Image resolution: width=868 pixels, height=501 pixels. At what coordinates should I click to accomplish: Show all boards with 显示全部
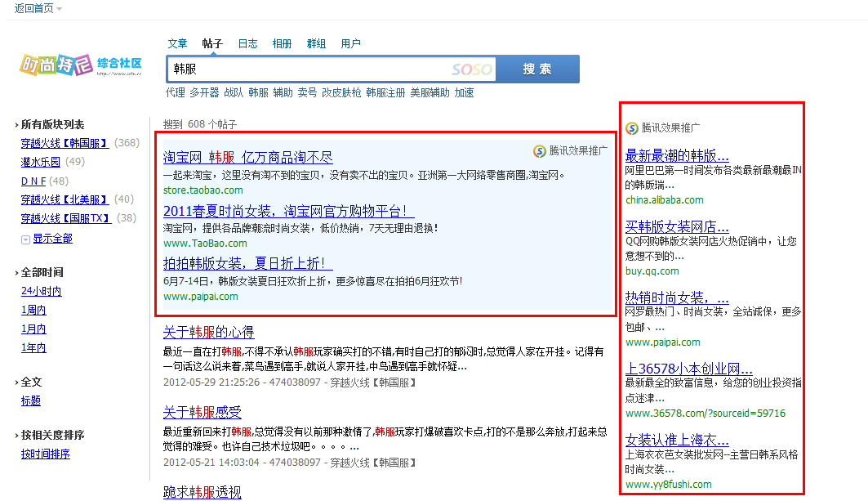(52, 239)
